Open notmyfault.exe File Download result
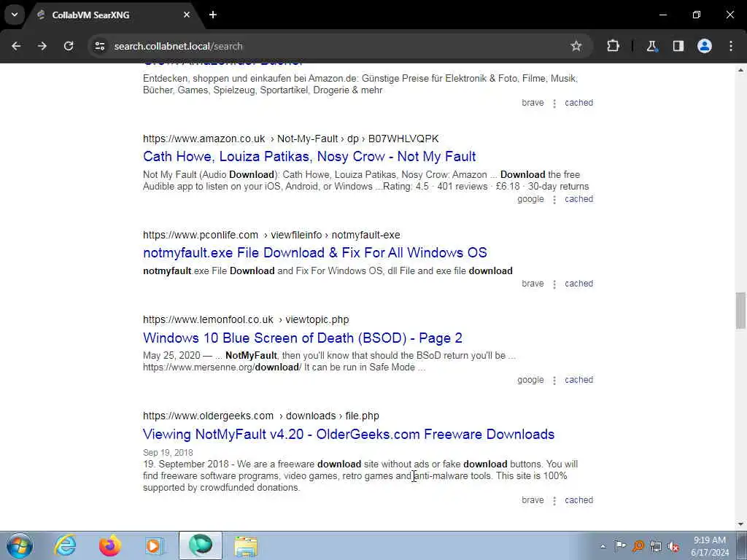The width and height of the screenshot is (747, 560). click(315, 252)
